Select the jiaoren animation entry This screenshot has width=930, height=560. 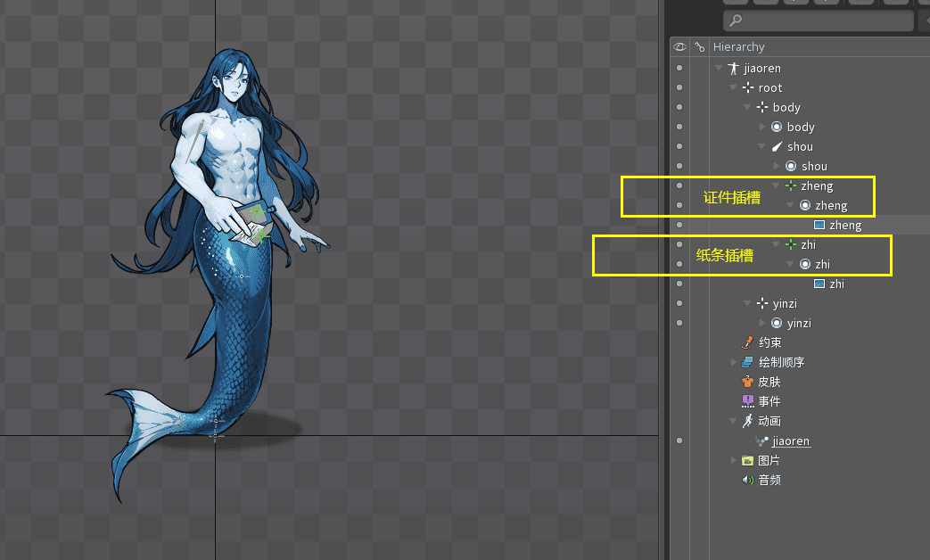(791, 441)
